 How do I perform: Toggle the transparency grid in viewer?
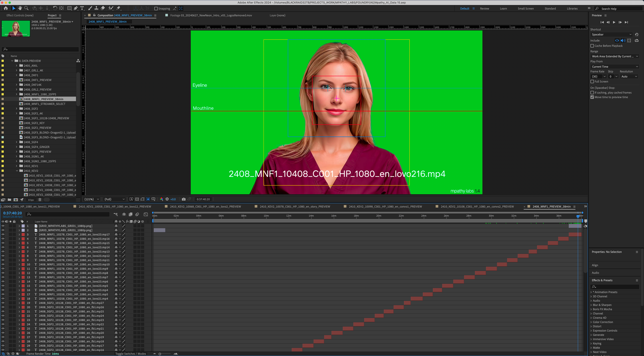tap(137, 199)
